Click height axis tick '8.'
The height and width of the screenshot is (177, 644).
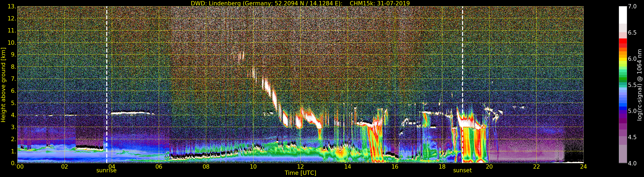14,67
